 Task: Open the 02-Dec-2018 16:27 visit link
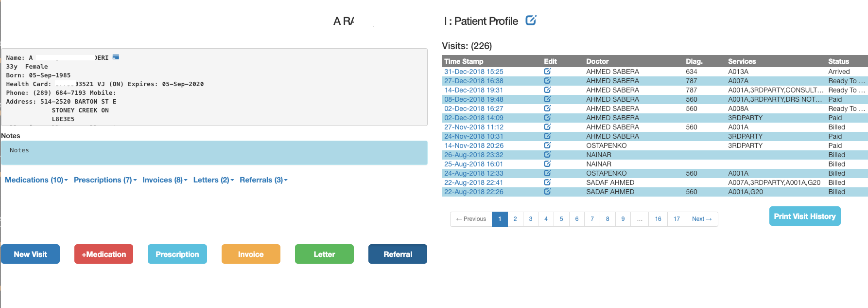474,109
